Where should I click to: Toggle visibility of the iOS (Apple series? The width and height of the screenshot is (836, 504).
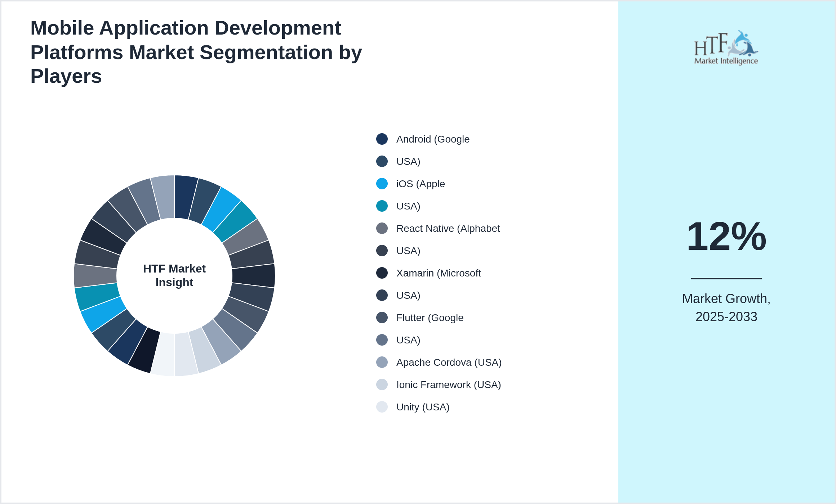tap(420, 184)
